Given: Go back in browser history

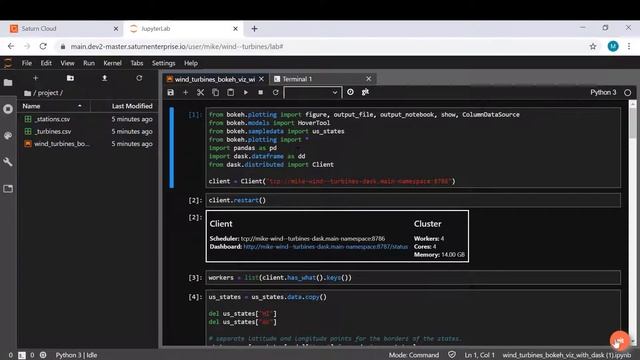Looking at the screenshot, I should click(x=11, y=47).
